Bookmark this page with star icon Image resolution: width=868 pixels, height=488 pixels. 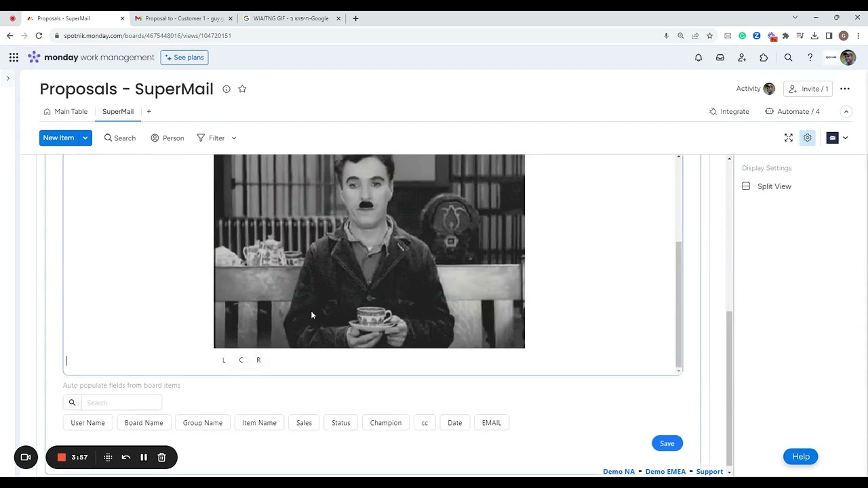(x=710, y=36)
